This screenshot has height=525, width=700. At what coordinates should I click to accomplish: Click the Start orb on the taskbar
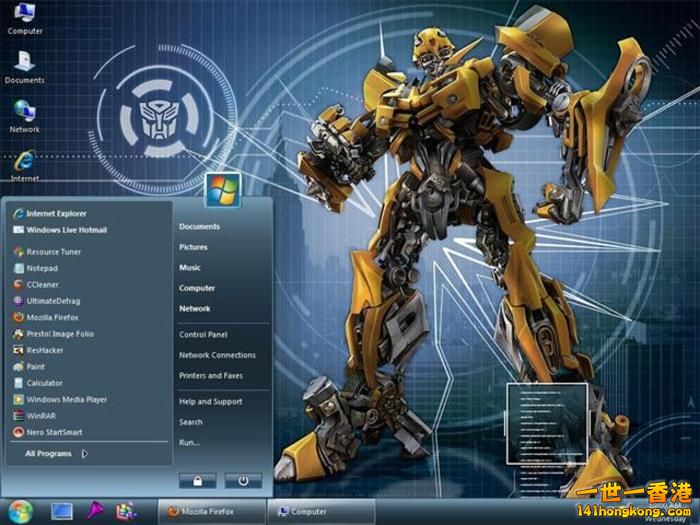pyautogui.click(x=20, y=512)
